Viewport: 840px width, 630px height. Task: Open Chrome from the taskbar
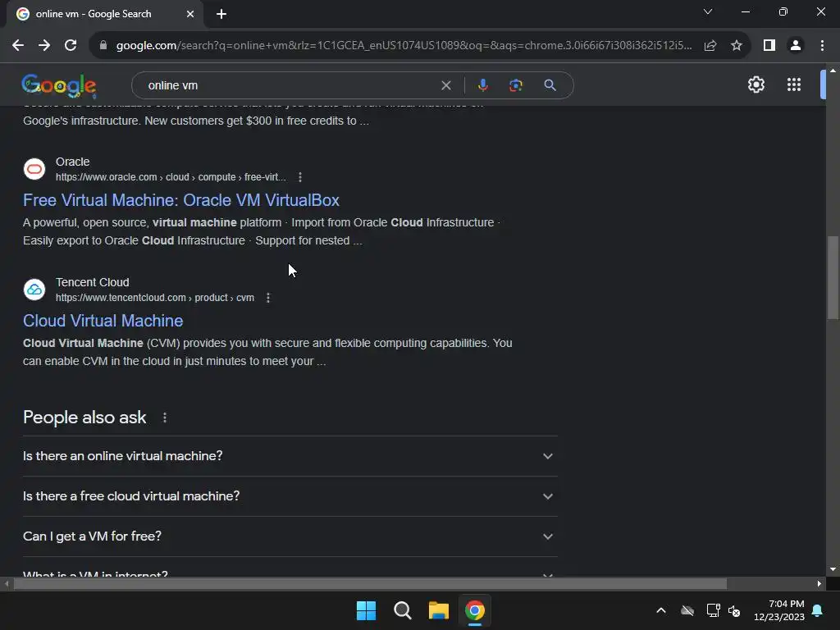click(x=475, y=610)
